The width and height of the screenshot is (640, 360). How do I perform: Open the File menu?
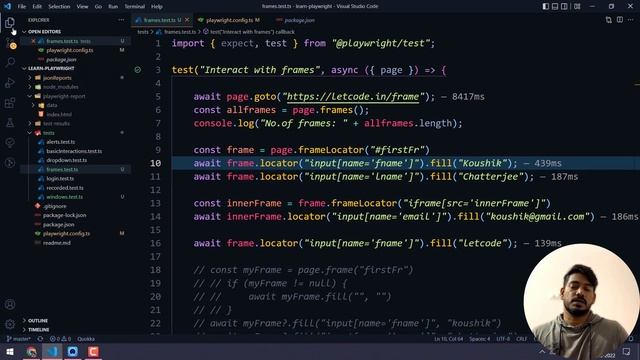(22, 7)
